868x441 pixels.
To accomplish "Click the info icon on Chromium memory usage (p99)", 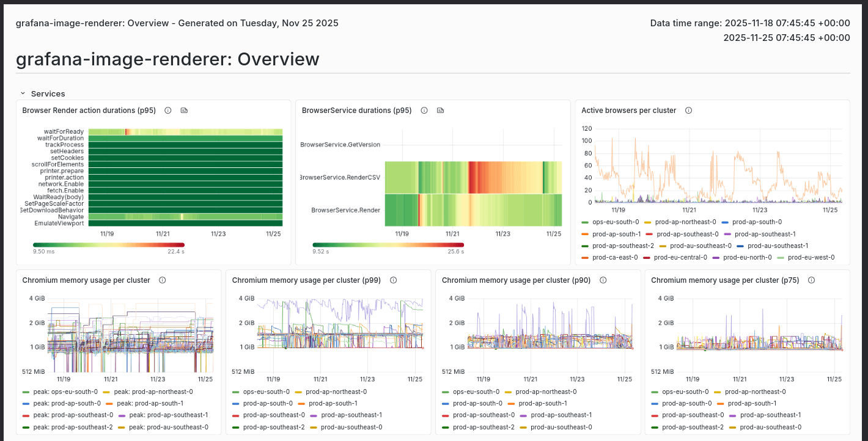I will click(394, 280).
